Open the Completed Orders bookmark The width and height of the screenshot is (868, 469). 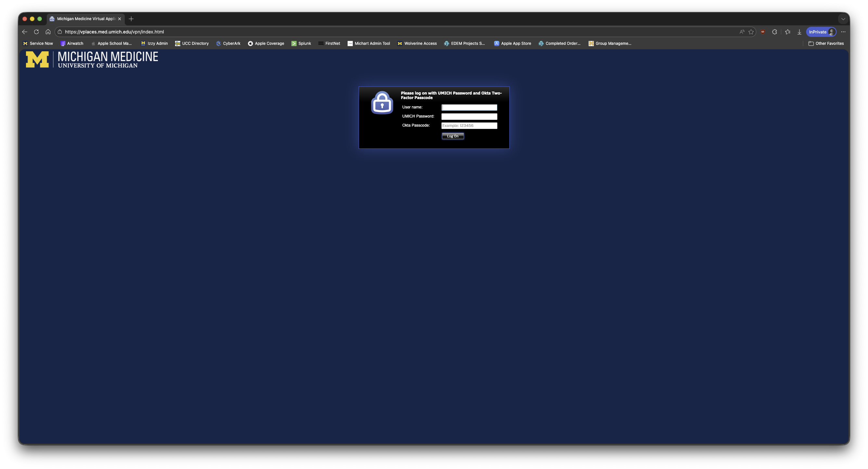click(x=560, y=44)
